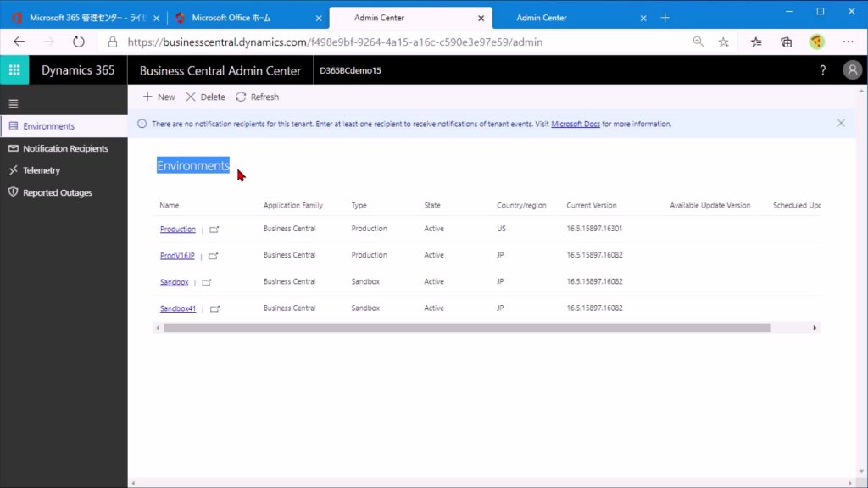This screenshot has height=488, width=868.
Task: Click the open icon beside Sandbox
Action: (207, 282)
